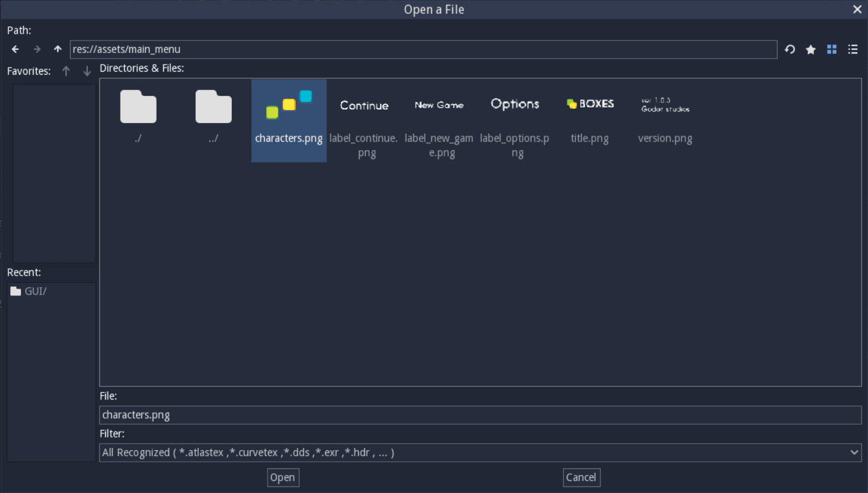Switch to thumbnail grid view
This screenshot has height=493, width=868.
tap(832, 49)
